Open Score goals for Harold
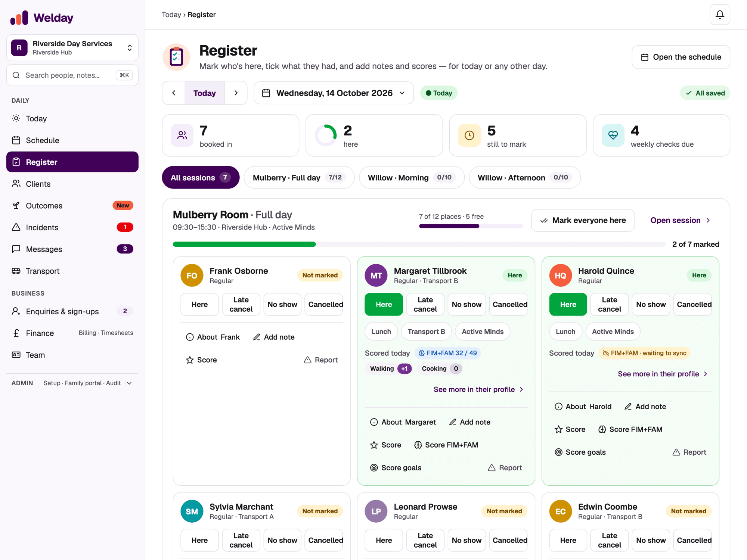This screenshot has height=560, width=747. (580, 452)
